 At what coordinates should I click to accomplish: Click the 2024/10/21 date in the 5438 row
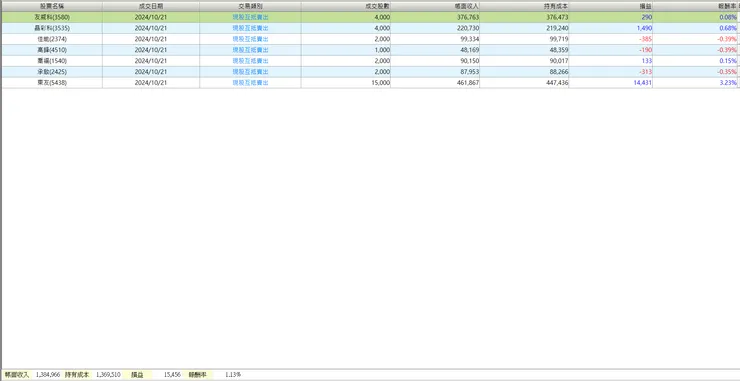pyautogui.click(x=151, y=82)
